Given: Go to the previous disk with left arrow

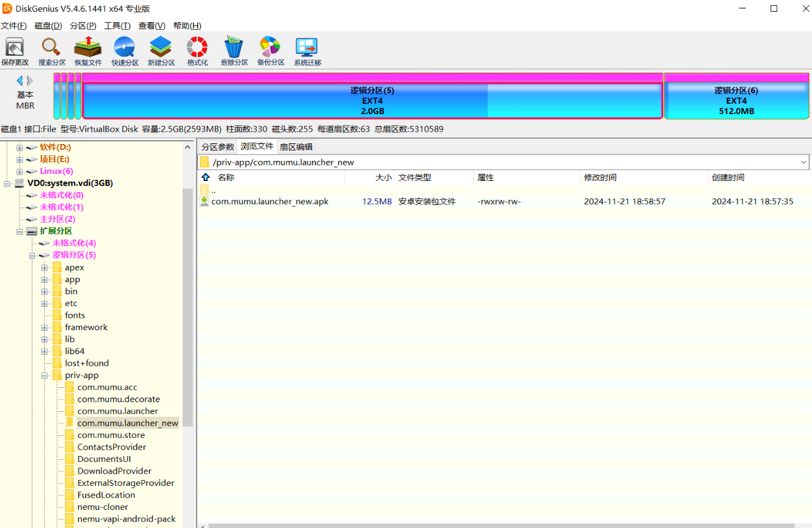Looking at the screenshot, I should point(20,80).
